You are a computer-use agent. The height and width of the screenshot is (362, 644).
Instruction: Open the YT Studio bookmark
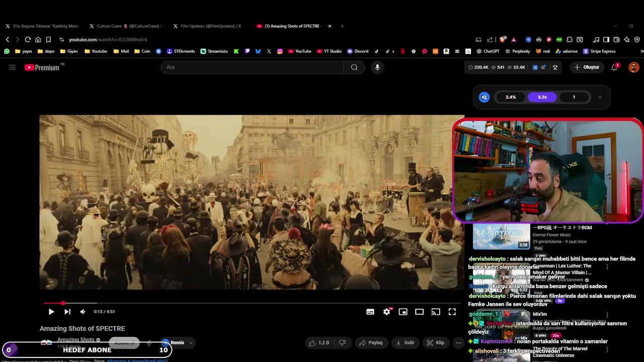329,51
